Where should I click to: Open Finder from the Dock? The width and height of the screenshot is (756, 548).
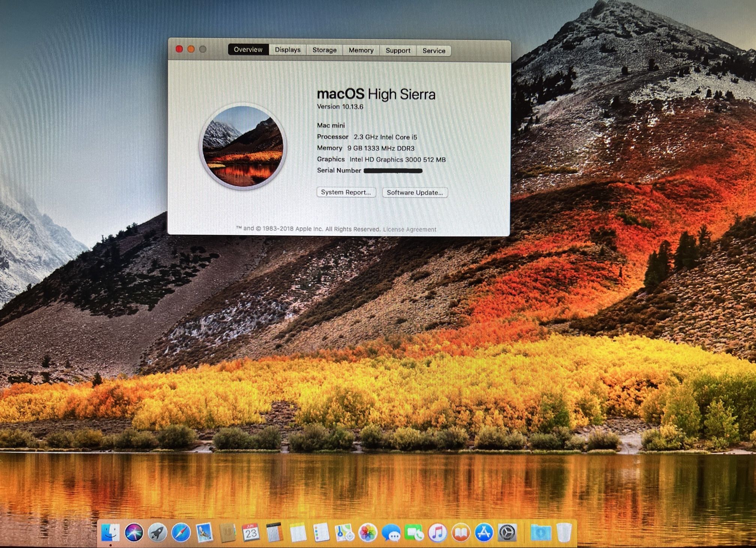tap(110, 532)
